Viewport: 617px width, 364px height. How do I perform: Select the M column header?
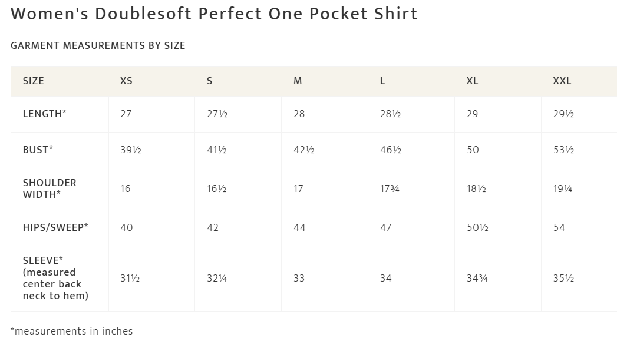298,81
